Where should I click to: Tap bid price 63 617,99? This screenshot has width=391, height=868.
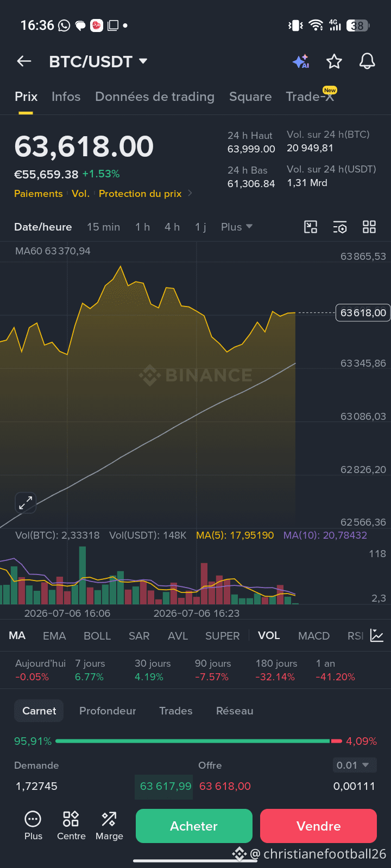click(166, 786)
